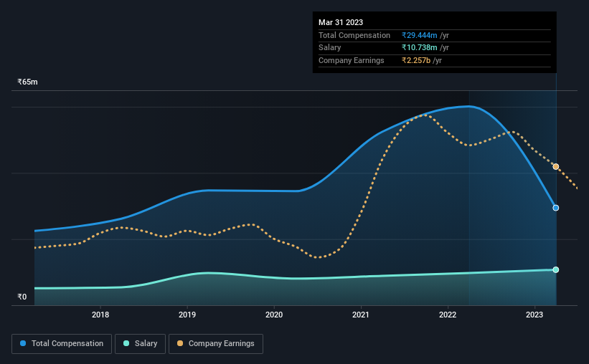Click the ₹10.738m salary value
This screenshot has width=589, height=364.
click(x=419, y=48)
